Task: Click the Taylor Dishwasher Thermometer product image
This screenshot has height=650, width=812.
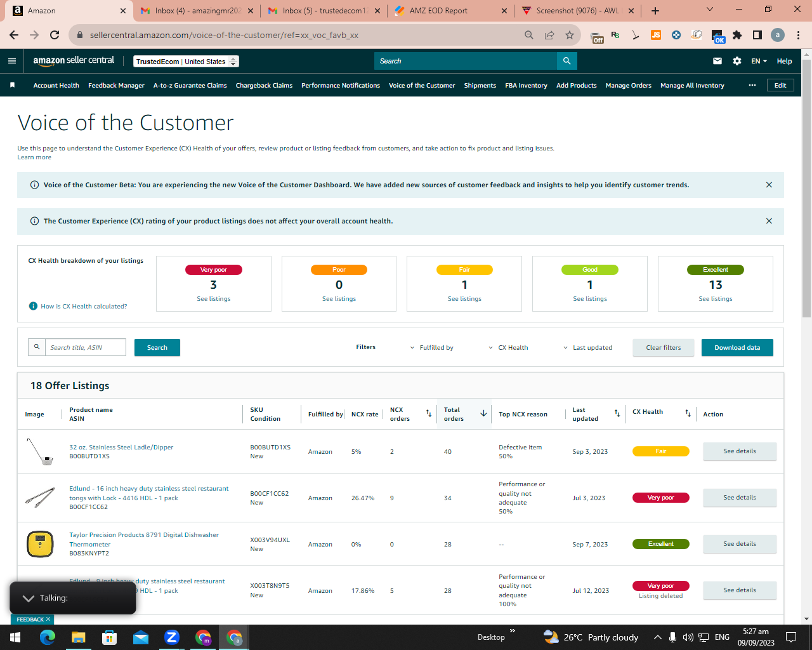Action: (x=40, y=544)
